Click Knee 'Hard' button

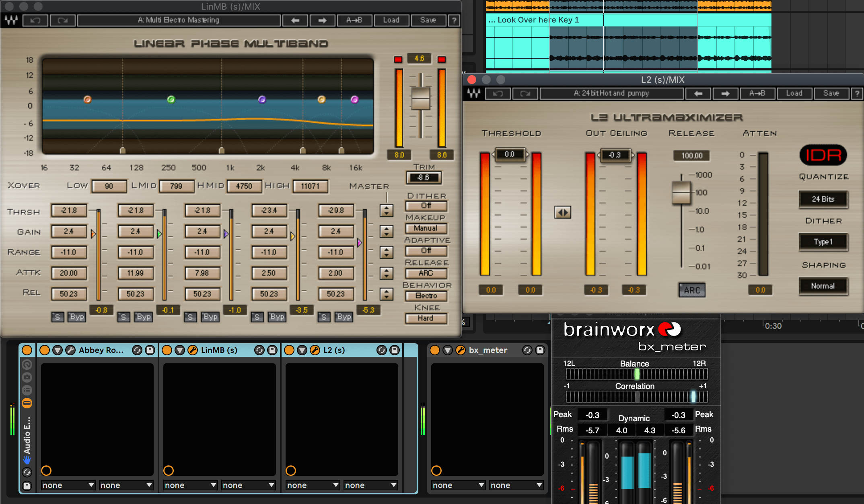(x=426, y=318)
